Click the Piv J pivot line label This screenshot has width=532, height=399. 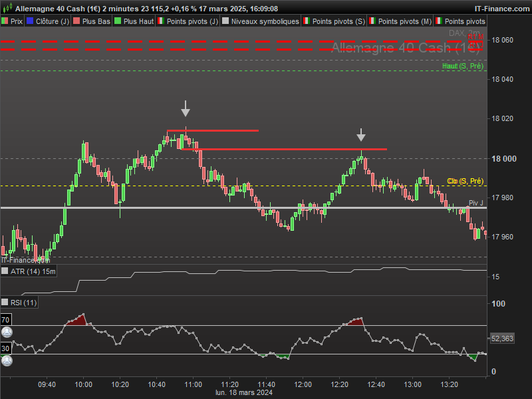[475, 203]
